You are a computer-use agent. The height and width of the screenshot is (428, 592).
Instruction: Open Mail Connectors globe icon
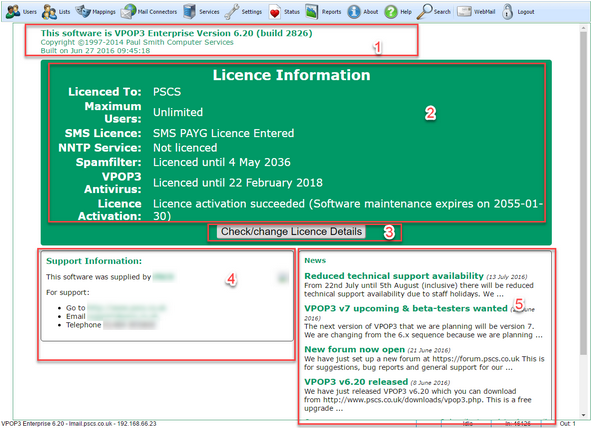pos(128,11)
